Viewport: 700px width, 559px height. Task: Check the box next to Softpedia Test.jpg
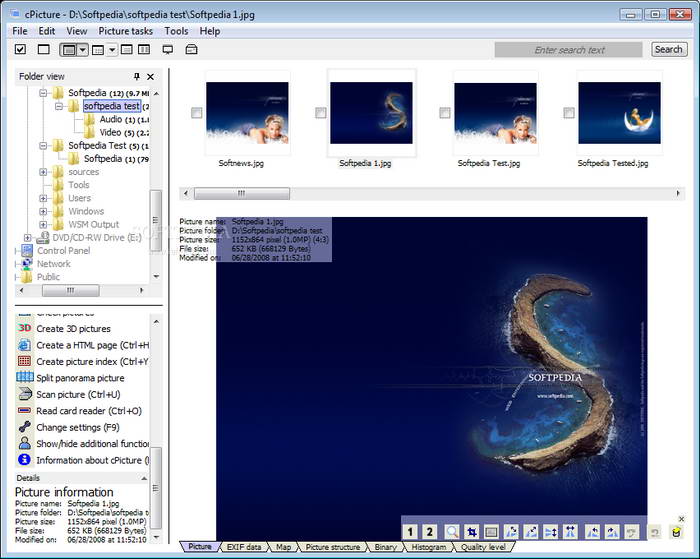click(445, 113)
